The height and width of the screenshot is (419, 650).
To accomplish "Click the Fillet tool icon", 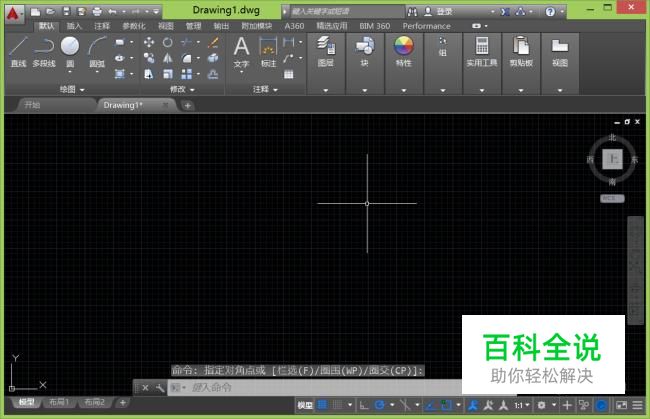I will [187, 58].
